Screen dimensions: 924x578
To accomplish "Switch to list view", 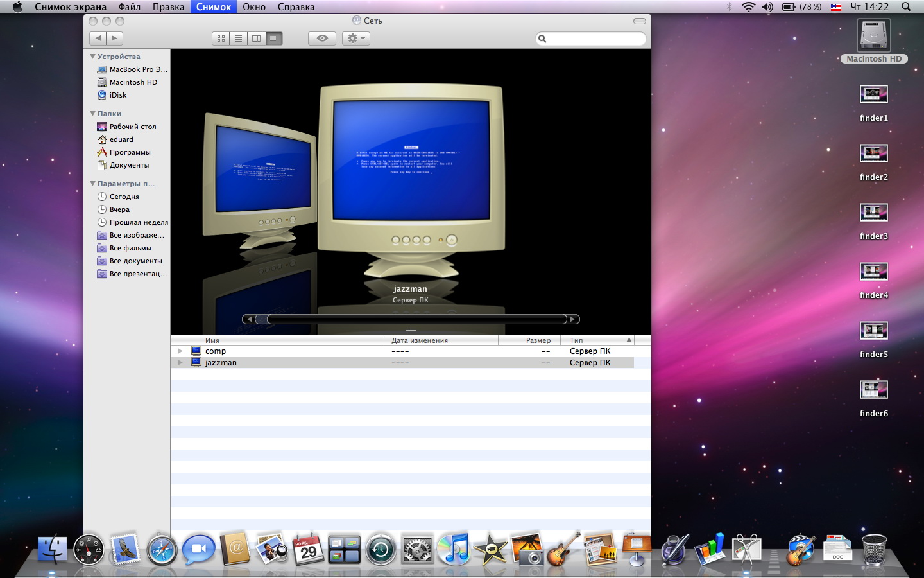I will tap(239, 39).
